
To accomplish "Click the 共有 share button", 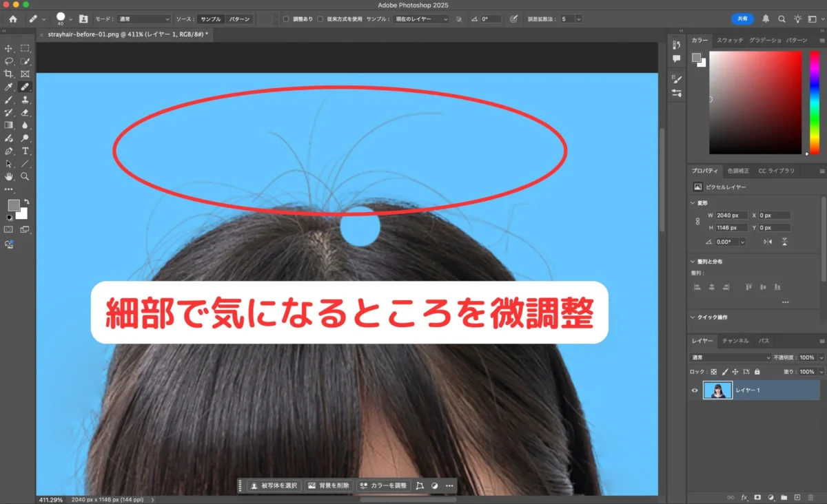I will click(x=742, y=19).
